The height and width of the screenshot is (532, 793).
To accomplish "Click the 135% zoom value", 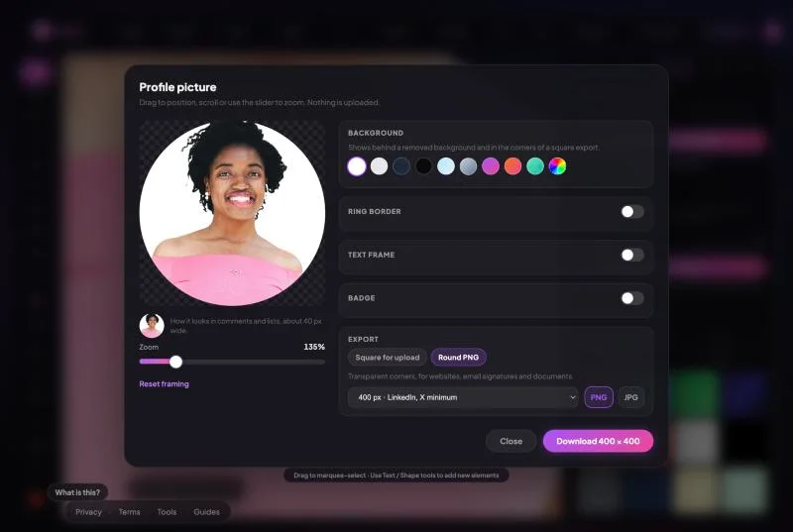I will click(x=314, y=347).
